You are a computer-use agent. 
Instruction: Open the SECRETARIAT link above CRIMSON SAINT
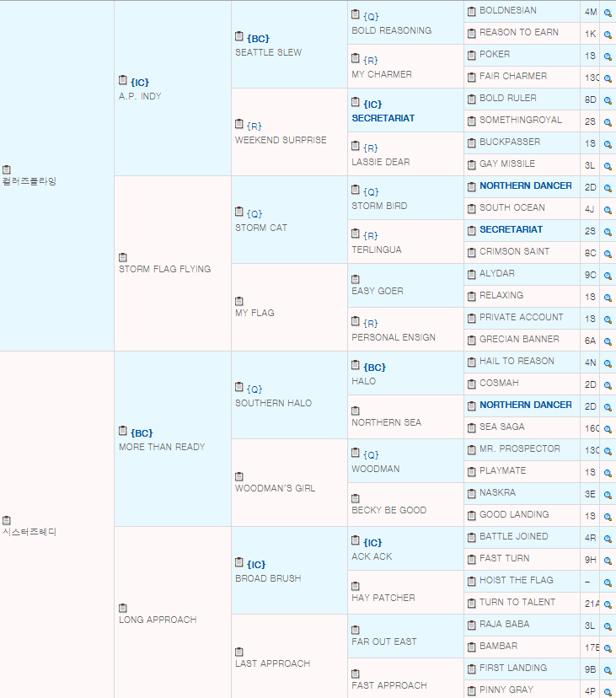(x=511, y=229)
